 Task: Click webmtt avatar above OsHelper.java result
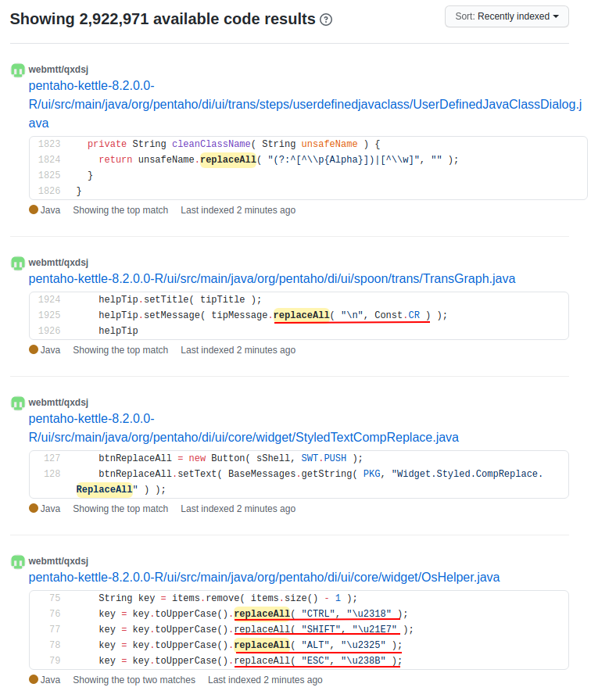[x=18, y=562]
